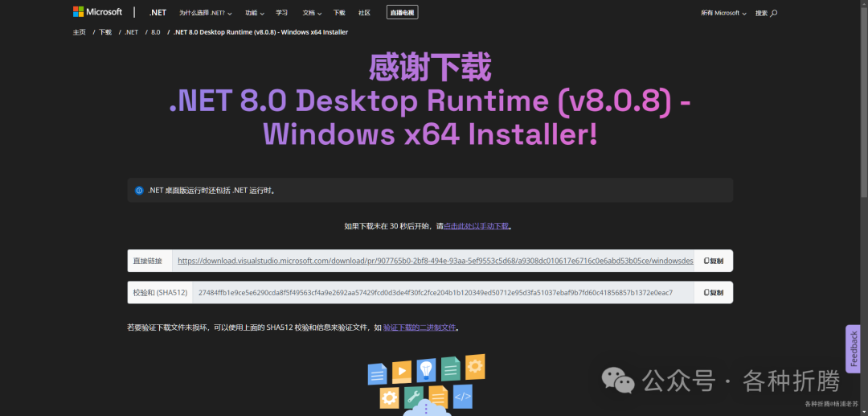This screenshot has width=868, height=416.
Task: Click the orange play video icon in illustration
Action: click(402, 372)
